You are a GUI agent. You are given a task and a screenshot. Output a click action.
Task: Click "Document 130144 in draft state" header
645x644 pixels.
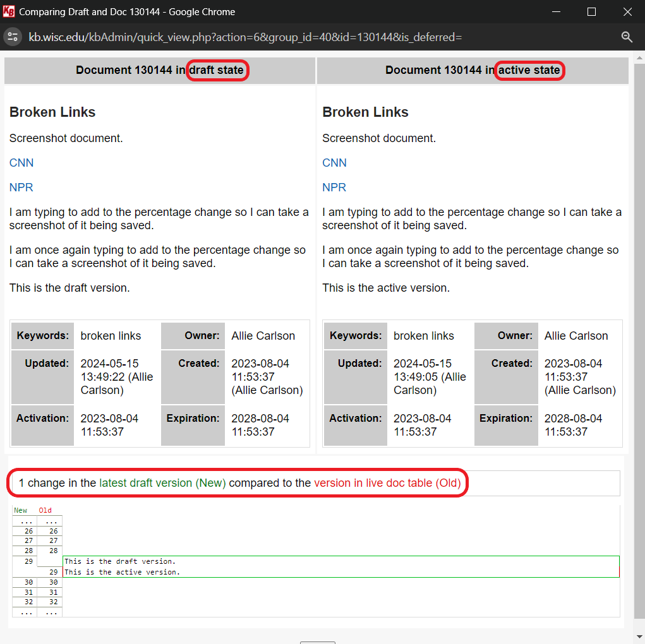tap(160, 70)
